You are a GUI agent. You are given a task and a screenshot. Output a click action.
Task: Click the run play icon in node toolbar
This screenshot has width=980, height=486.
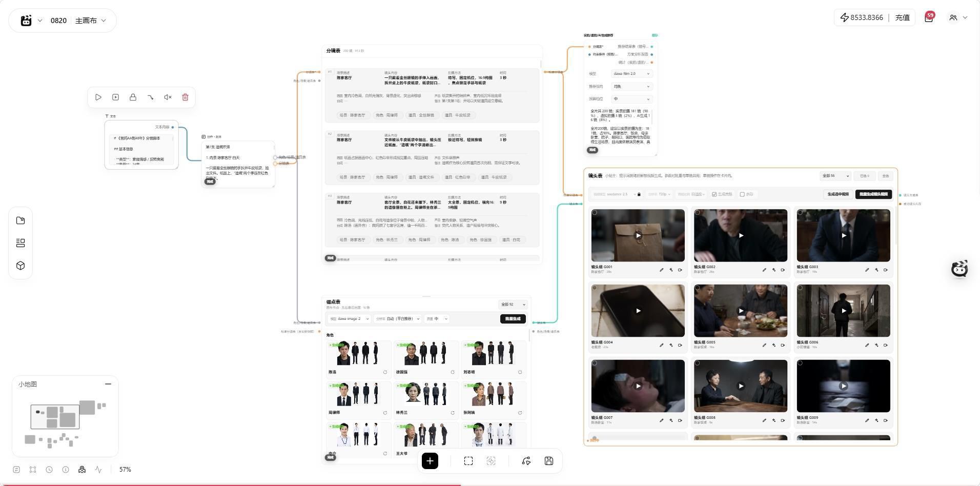click(x=98, y=97)
